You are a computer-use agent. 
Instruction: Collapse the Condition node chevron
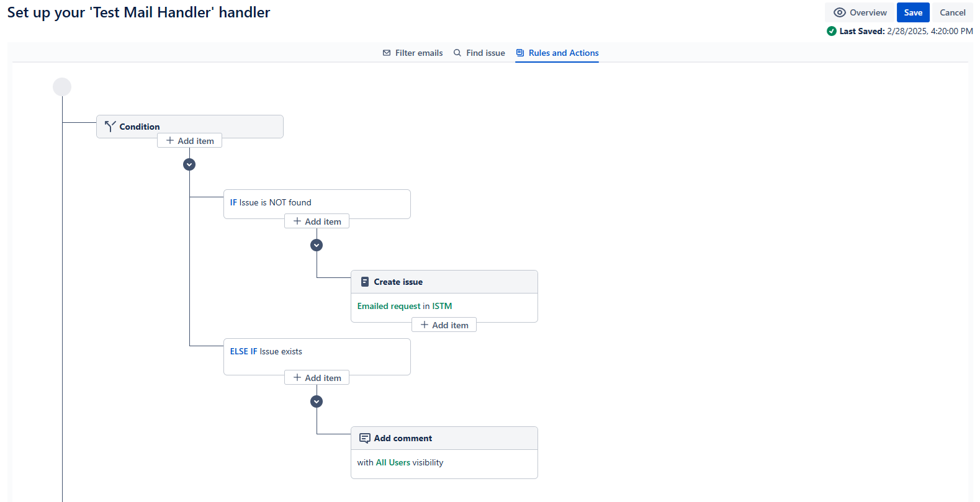coord(189,164)
